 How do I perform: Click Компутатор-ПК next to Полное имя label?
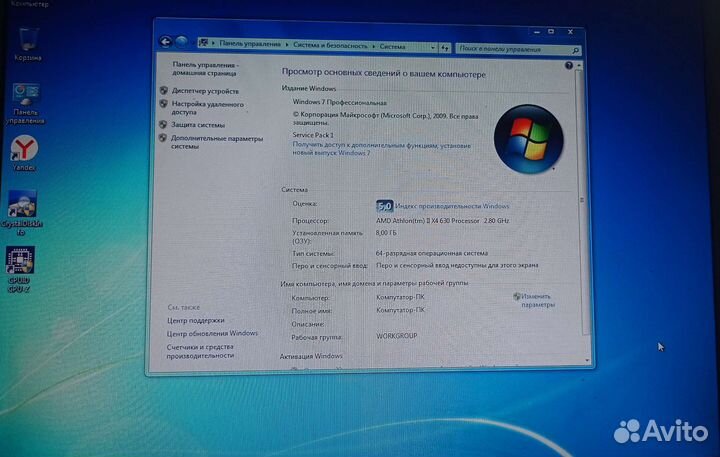click(x=400, y=310)
